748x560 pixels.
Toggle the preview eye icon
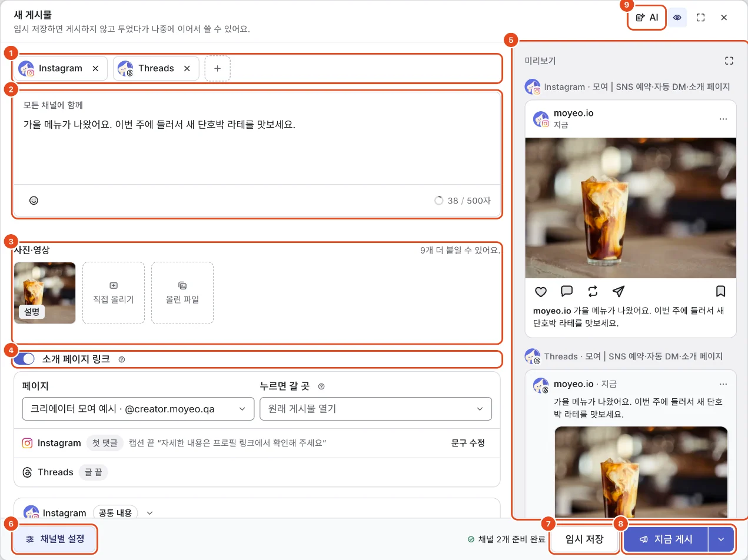coord(677,18)
